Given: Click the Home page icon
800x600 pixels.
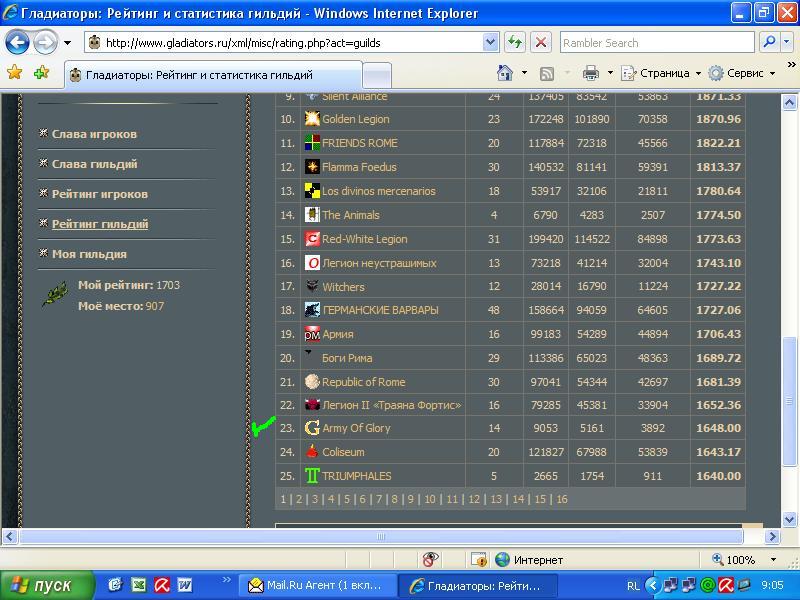Looking at the screenshot, I should click(x=506, y=73).
